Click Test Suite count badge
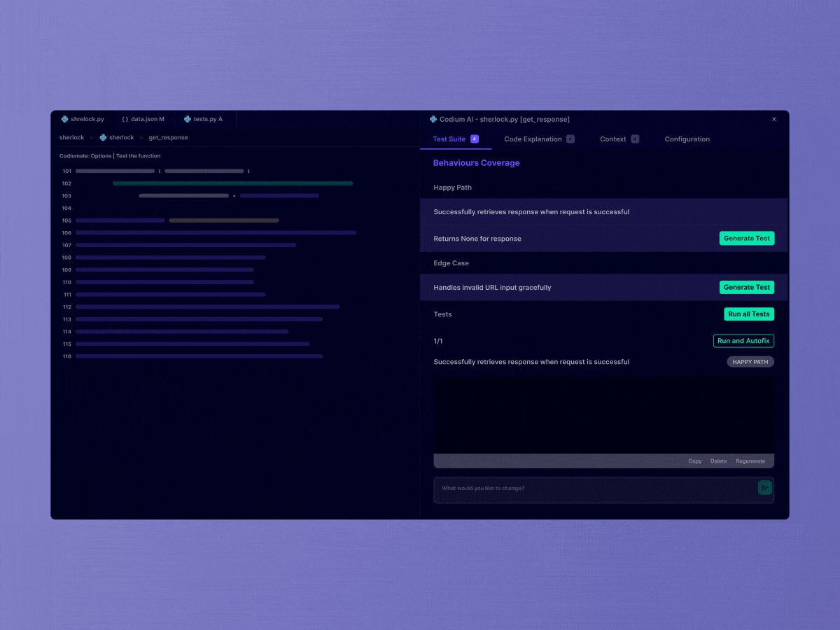 (475, 139)
